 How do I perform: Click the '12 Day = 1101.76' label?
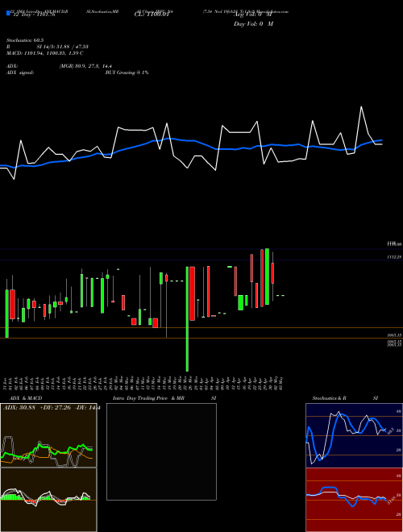(33, 15)
